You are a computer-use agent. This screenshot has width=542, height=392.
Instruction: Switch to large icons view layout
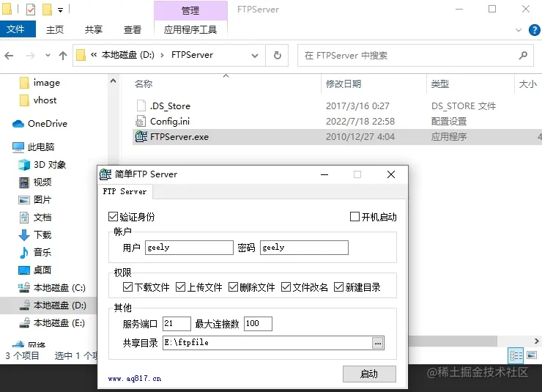pos(532,355)
